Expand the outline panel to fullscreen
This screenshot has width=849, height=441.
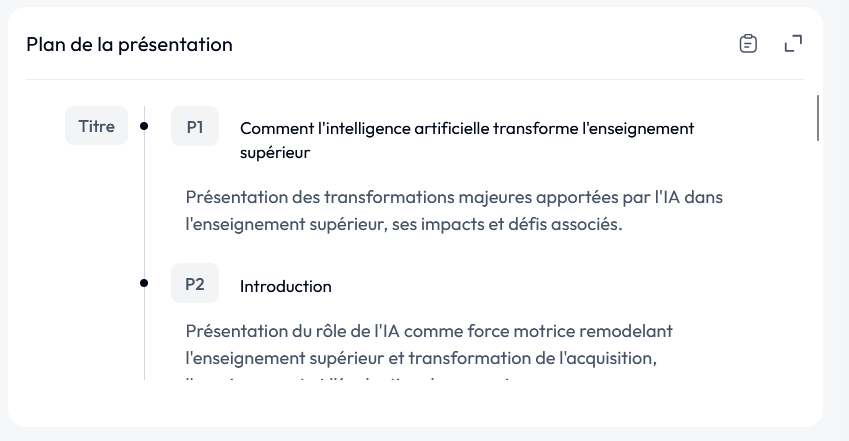point(793,44)
